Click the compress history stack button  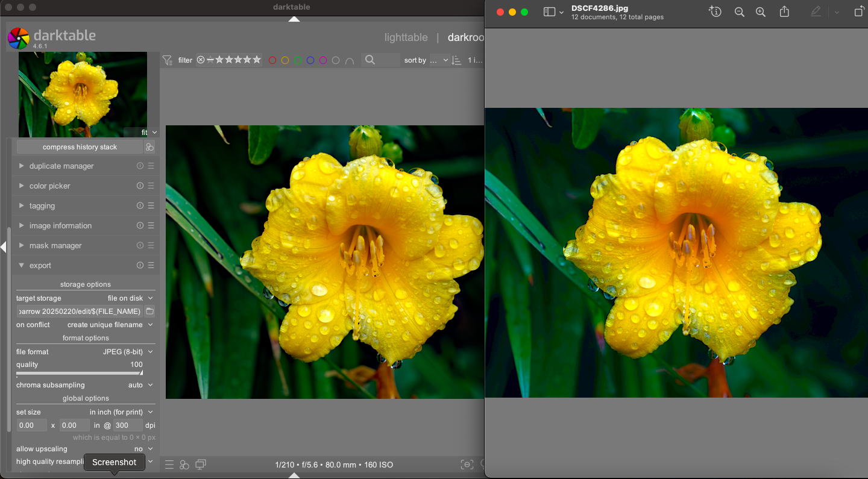(80, 147)
